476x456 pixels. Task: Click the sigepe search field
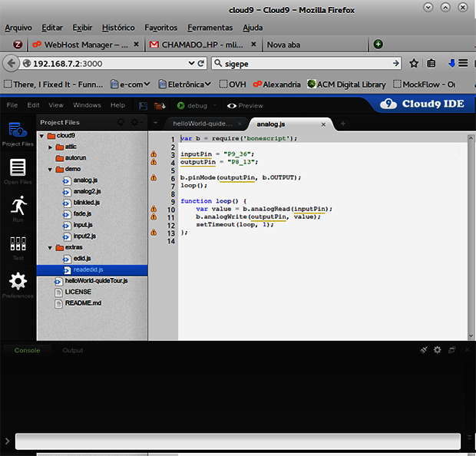[307, 64]
